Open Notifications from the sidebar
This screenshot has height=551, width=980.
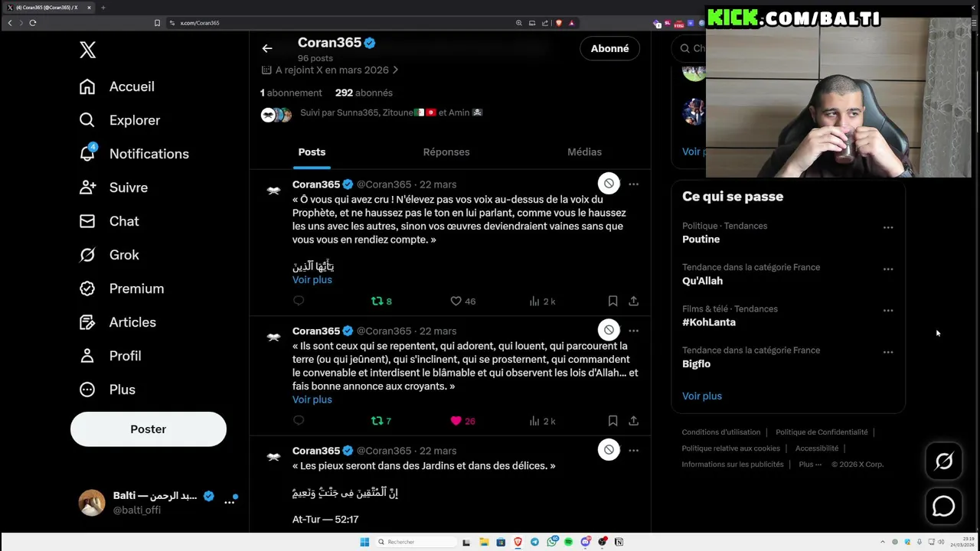[x=134, y=154]
